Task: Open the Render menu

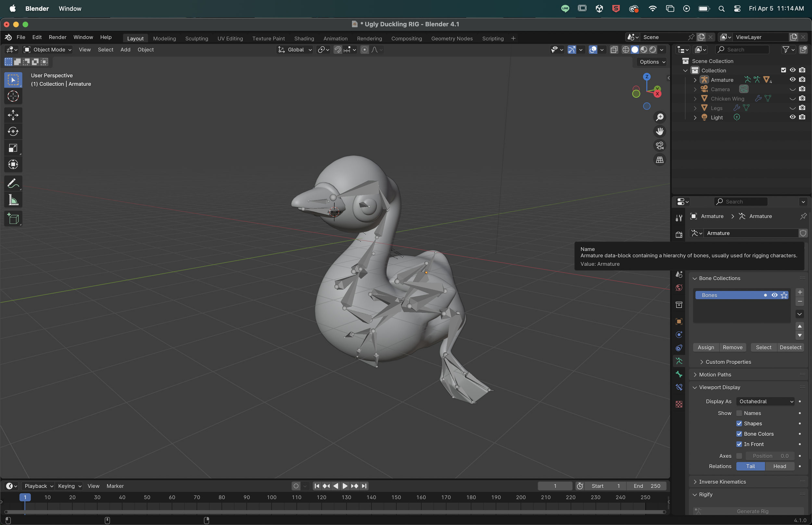Action: click(x=57, y=37)
